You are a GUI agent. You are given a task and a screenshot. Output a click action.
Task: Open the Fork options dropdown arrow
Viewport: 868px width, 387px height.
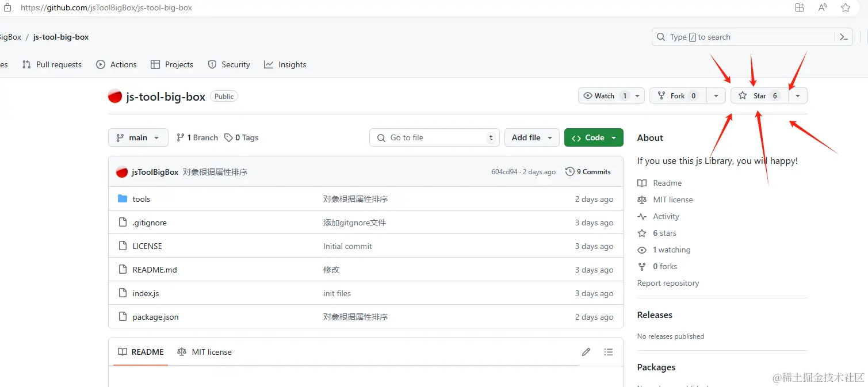pyautogui.click(x=716, y=95)
